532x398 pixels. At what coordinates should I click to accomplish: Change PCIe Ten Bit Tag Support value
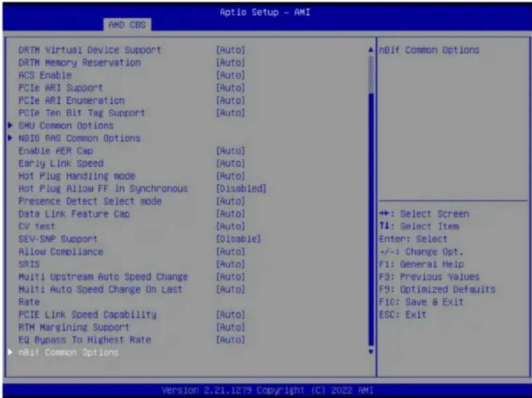click(x=230, y=113)
